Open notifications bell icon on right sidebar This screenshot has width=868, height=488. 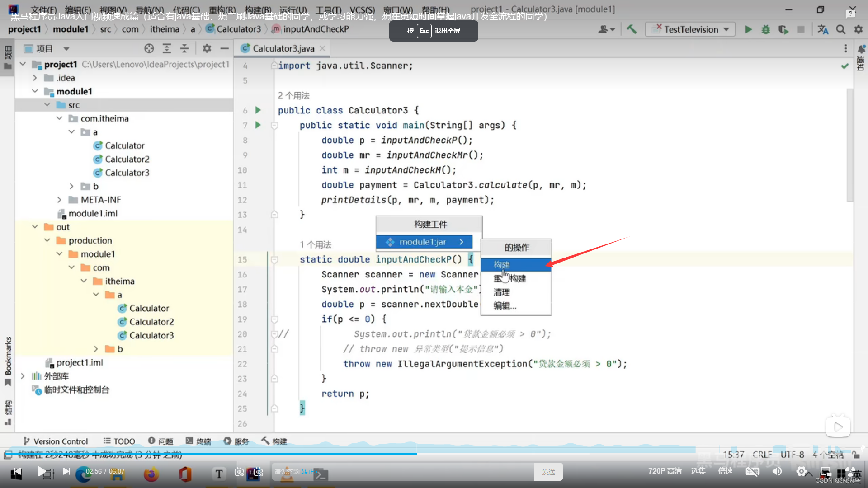pyautogui.click(x=861, y=49)
